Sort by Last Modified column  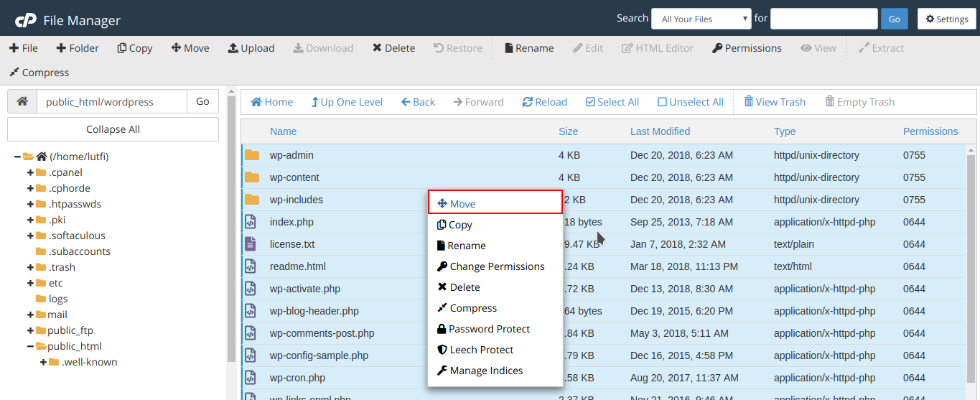click(x=660, y=131)
